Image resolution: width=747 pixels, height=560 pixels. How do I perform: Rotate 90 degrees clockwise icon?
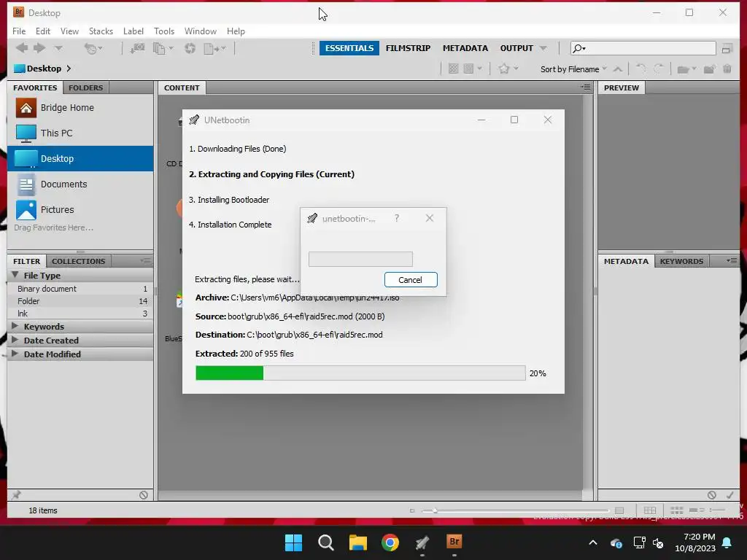pos(659,69)
